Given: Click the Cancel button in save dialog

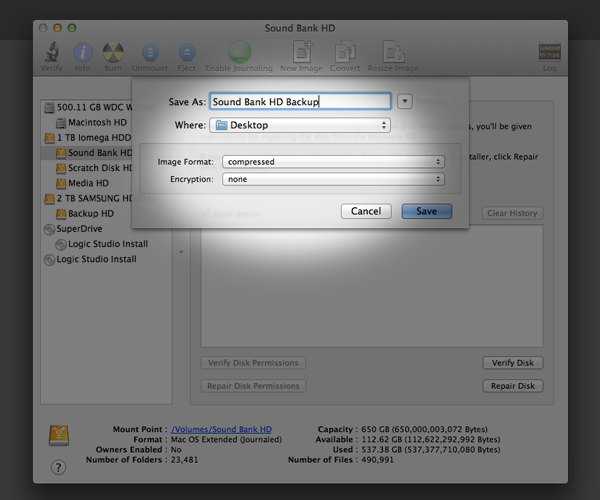Looking at the screenshot, I should [x=366, y=211].
